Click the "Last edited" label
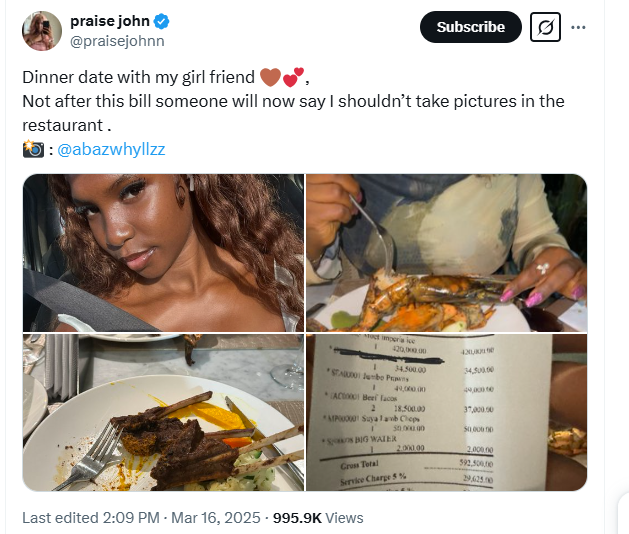 point(60,518)
